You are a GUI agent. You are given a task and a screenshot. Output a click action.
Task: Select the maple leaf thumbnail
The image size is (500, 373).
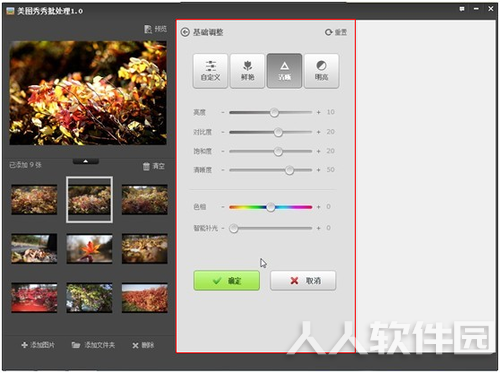pyautogui.click(x=89, y=249)
